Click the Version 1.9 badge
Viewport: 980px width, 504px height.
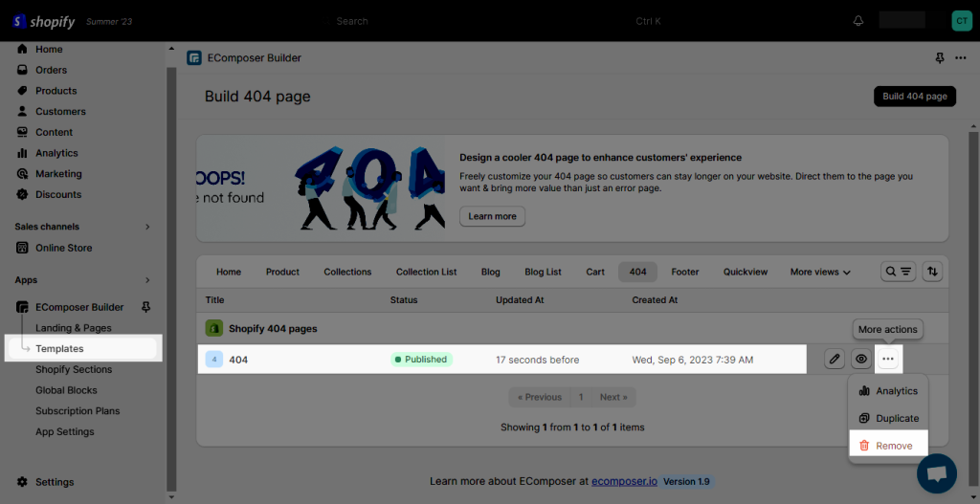(686, 481)
